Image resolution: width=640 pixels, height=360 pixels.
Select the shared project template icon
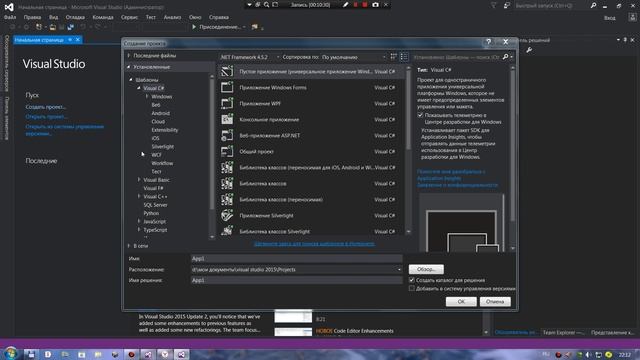pyautogui.click(x=227, y=151)
